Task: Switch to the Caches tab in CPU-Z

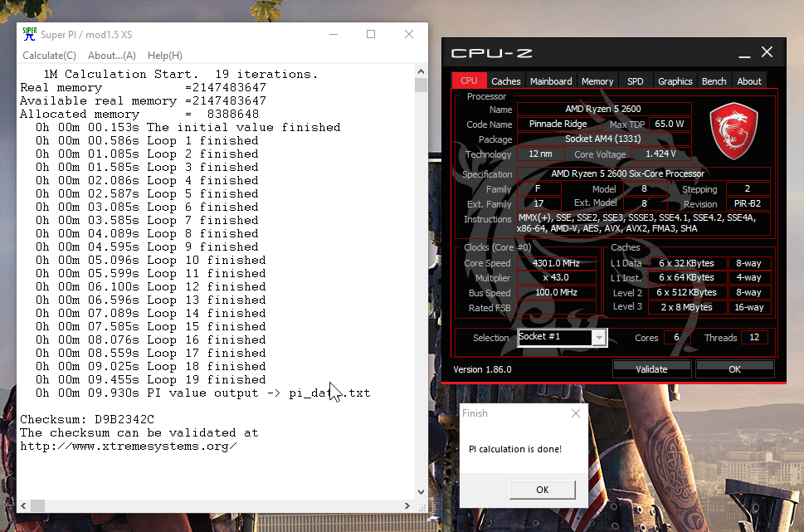Action: click(x=505, y=81)
